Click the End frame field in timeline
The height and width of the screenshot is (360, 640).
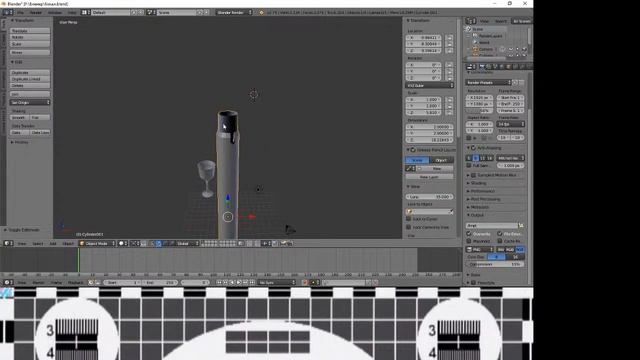pos(160,282)
